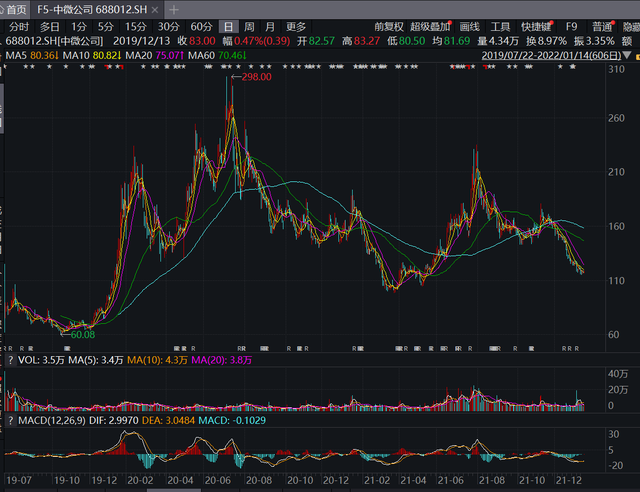
Task: Click the 快捷键 shortcuts button
Action: click(536, 27)
